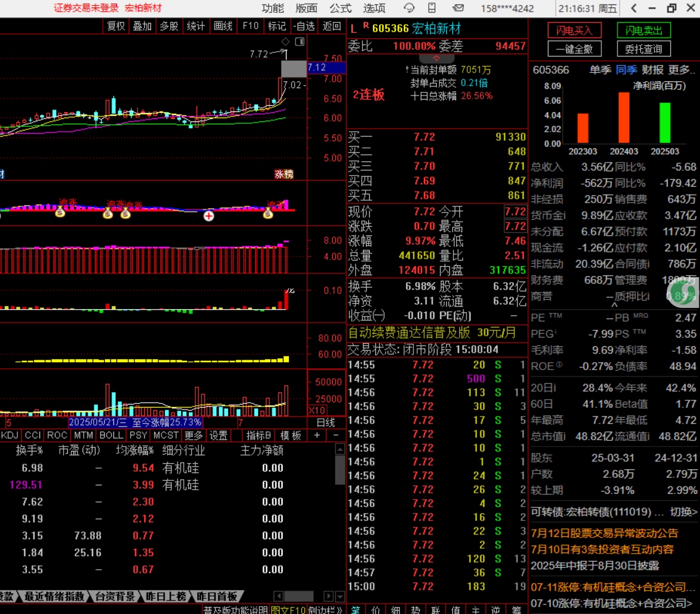The image size is (700, 614).
Task: Remove from watchlist with -自选
Action: coord(304,26)
